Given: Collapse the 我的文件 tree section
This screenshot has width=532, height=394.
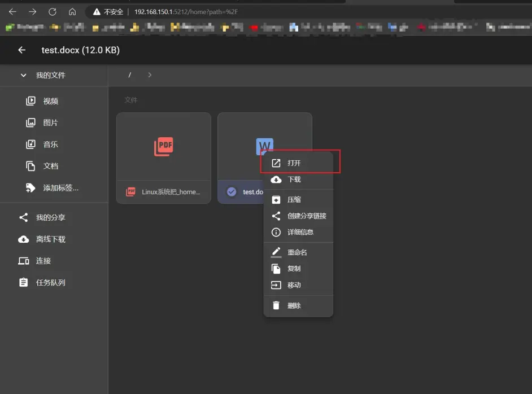Looking at the screenshot, I should [23, 75].
